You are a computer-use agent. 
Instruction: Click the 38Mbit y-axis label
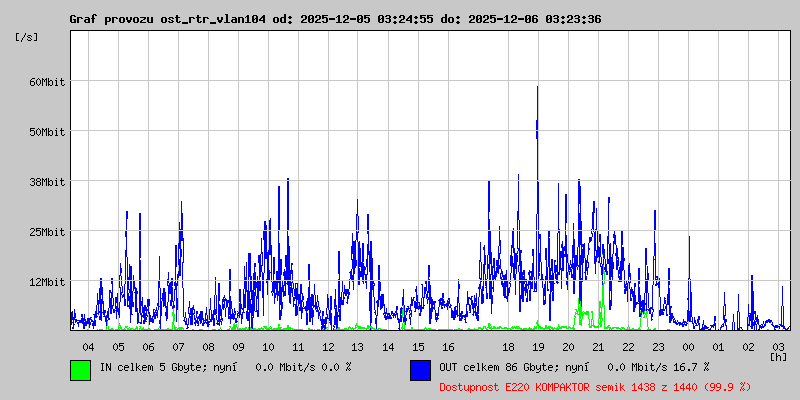point(47,182)
